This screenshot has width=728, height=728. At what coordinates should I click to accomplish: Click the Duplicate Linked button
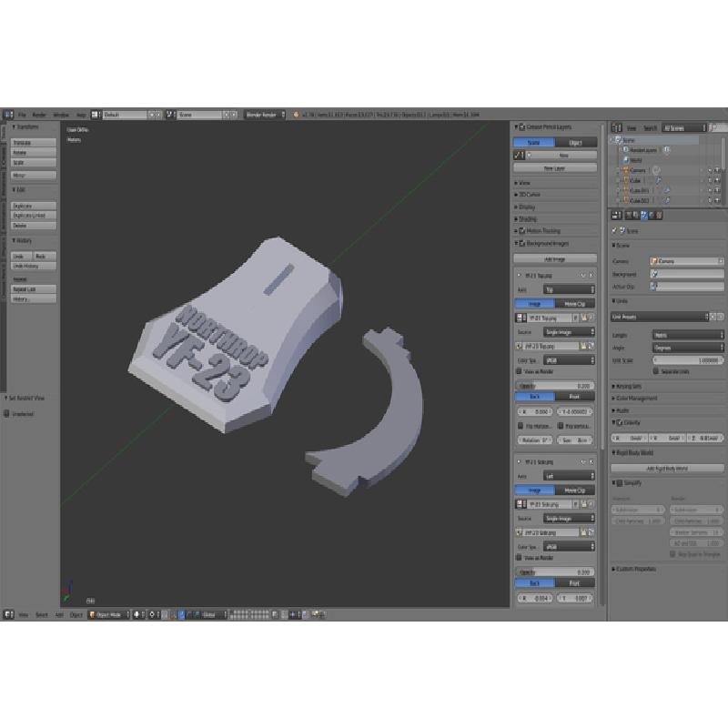pos(34,216)
